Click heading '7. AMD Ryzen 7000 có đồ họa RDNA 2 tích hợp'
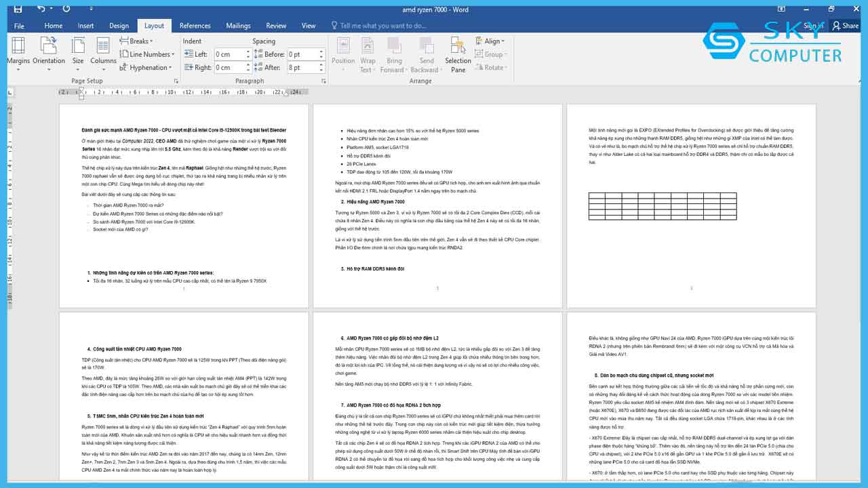The image size is (868, 488). tap(391, 405)
